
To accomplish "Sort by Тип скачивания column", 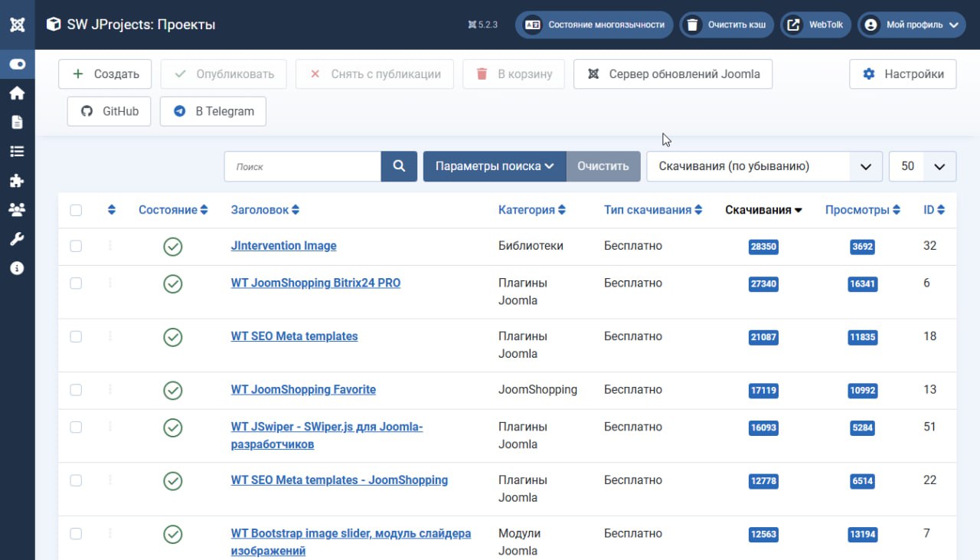I will [x=653, y=210].
